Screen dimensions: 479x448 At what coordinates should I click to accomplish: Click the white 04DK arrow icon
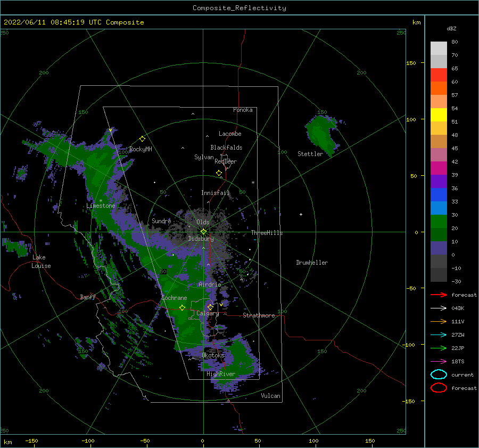click(439, 308)
